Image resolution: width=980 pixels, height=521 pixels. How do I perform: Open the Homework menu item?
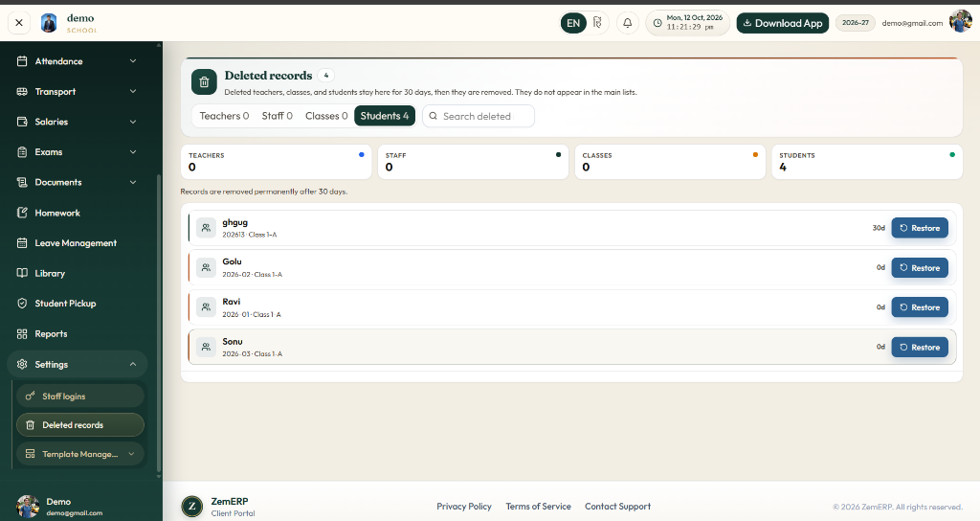(x=78, y=213)
